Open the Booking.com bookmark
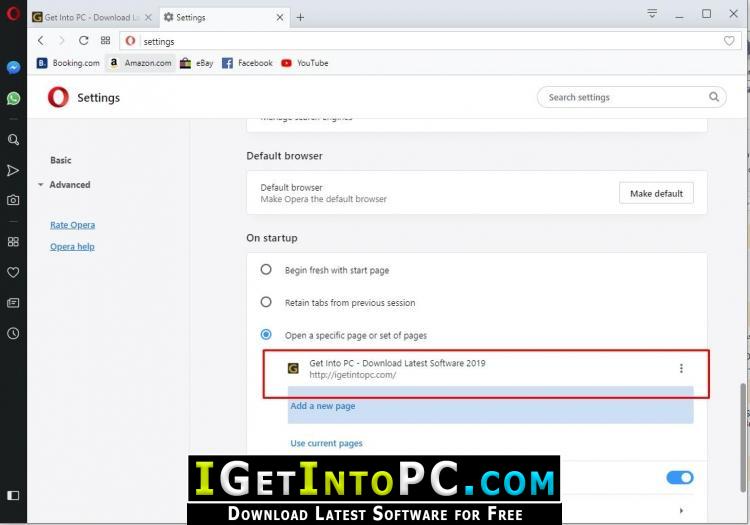 (x=68, y=63)
